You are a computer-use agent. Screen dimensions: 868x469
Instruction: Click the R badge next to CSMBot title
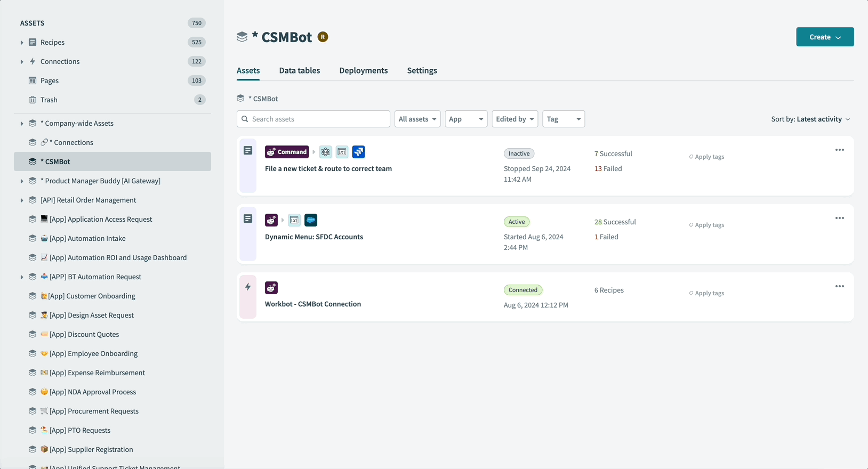[x=323, y=37]
